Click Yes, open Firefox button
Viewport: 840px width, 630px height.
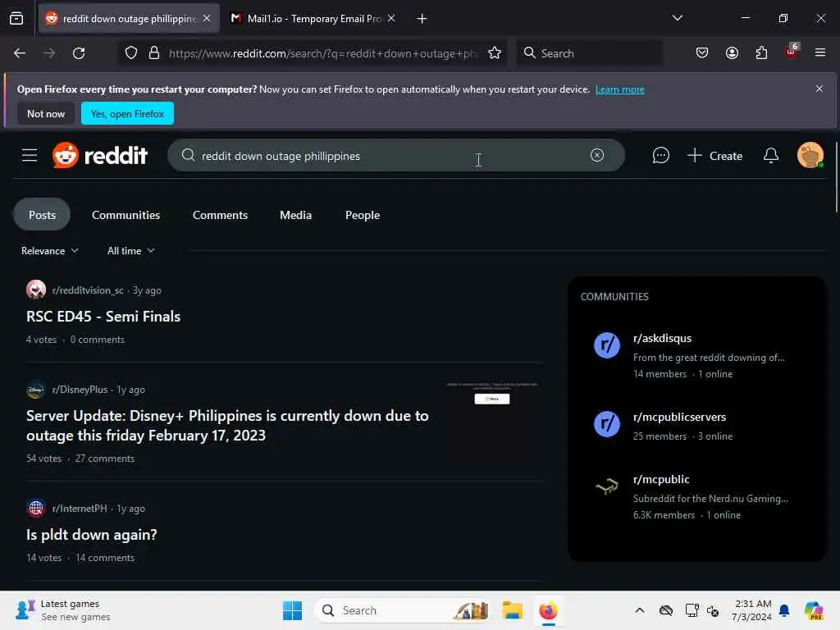(127, 113)
